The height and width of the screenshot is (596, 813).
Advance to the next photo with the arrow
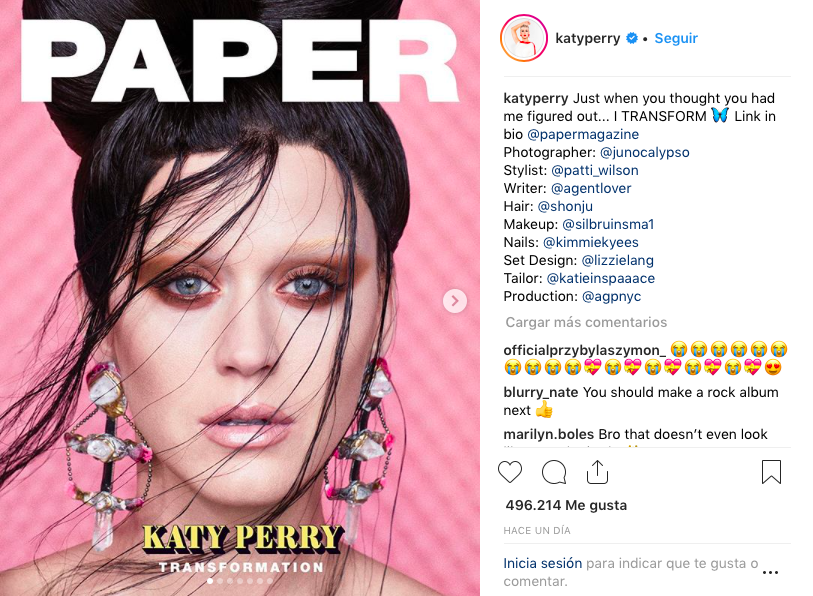pos(455,301)
